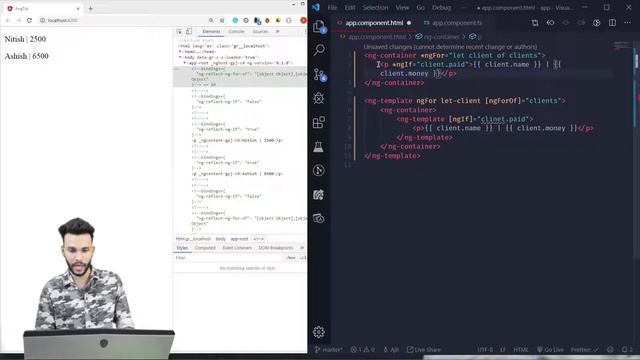Viewport: 640px width, 360px height.
Task: Click the VS Code minimap
Action: tap(623, 46)
